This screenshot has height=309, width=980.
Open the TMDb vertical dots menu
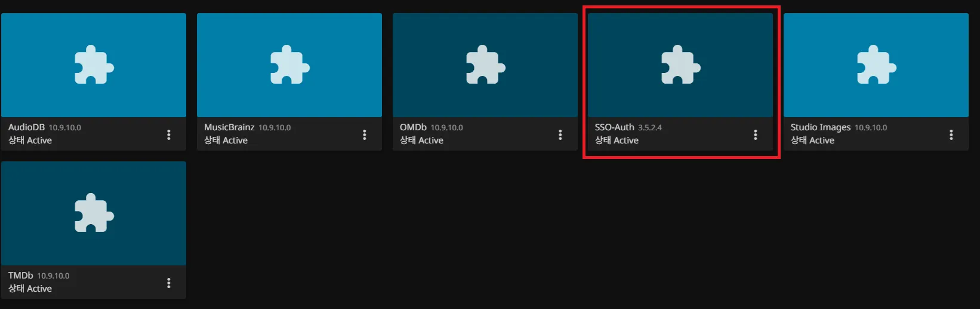[169, 283]
